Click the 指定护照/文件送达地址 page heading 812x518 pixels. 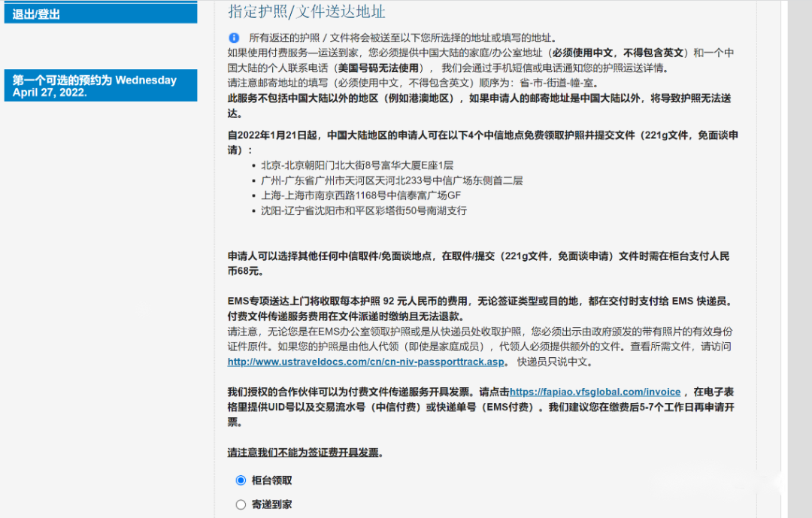(x=307, y=12)
